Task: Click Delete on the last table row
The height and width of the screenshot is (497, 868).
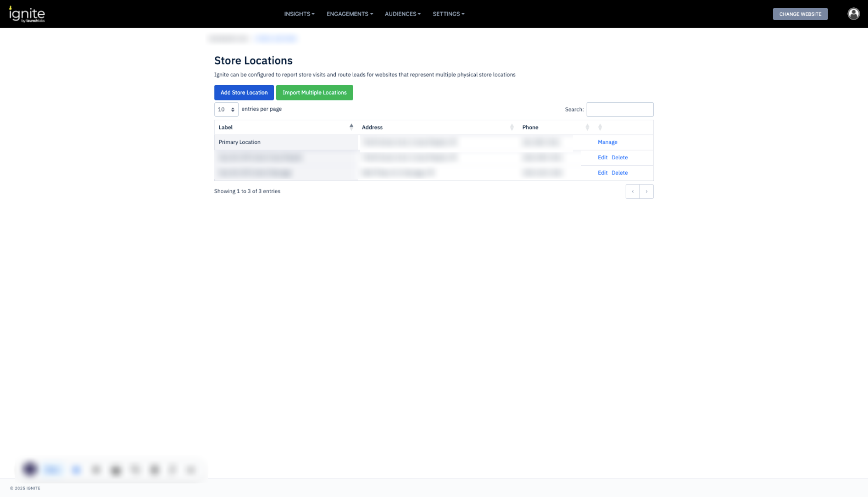Action: (x=619, y=173)
